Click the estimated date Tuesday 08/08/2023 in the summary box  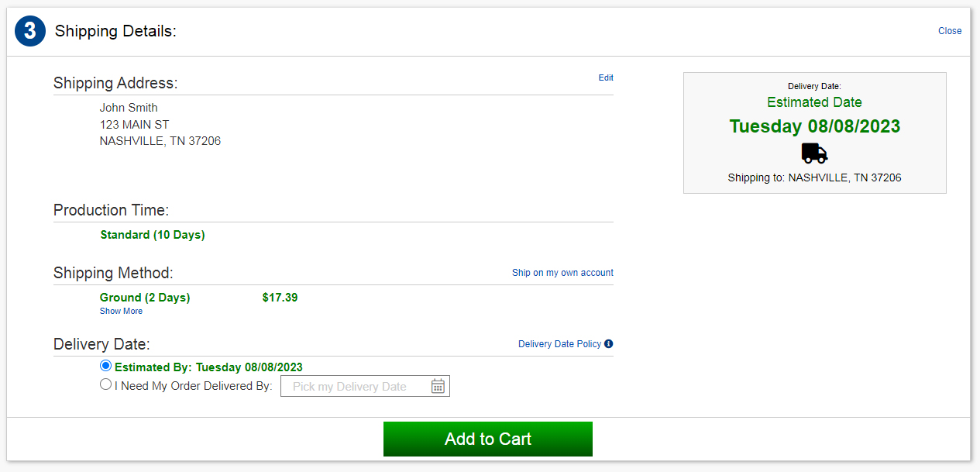[x=814, y=126]
